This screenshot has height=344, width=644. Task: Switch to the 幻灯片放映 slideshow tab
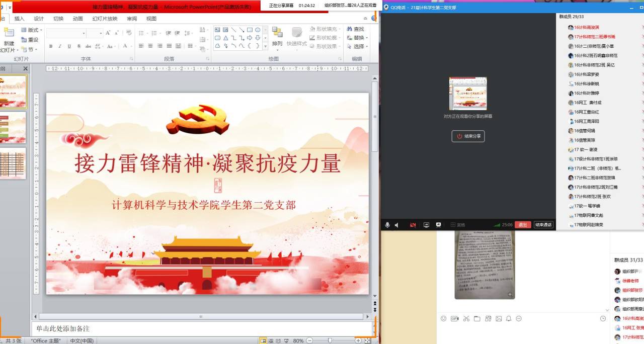coord(105,19)
